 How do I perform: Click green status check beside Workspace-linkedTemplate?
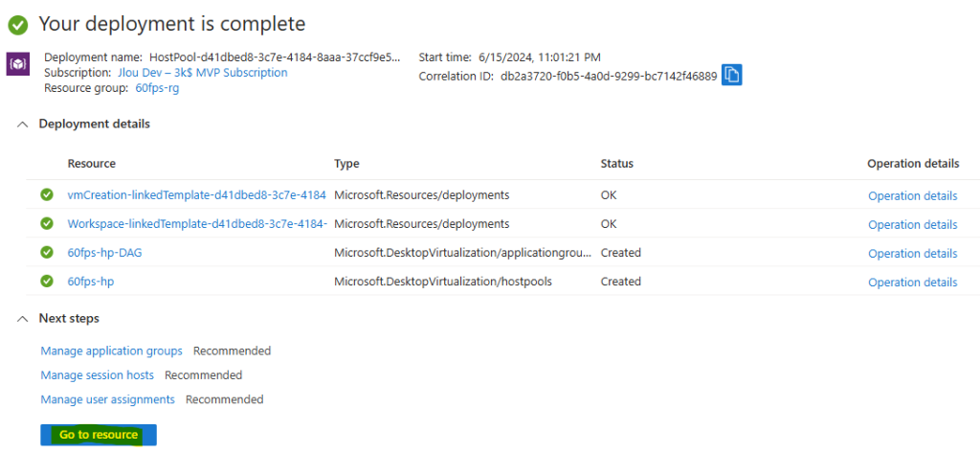coord(47,223)
